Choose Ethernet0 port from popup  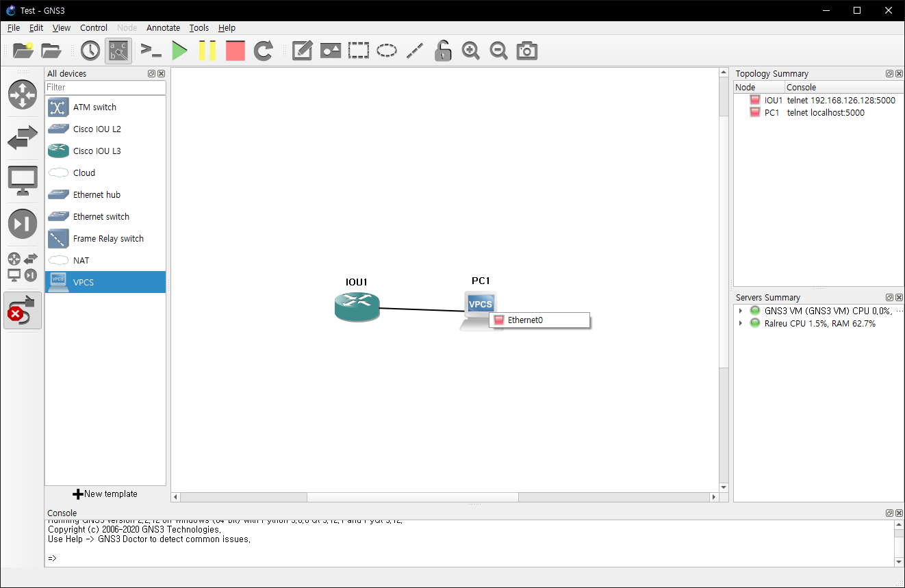point(539,320)
